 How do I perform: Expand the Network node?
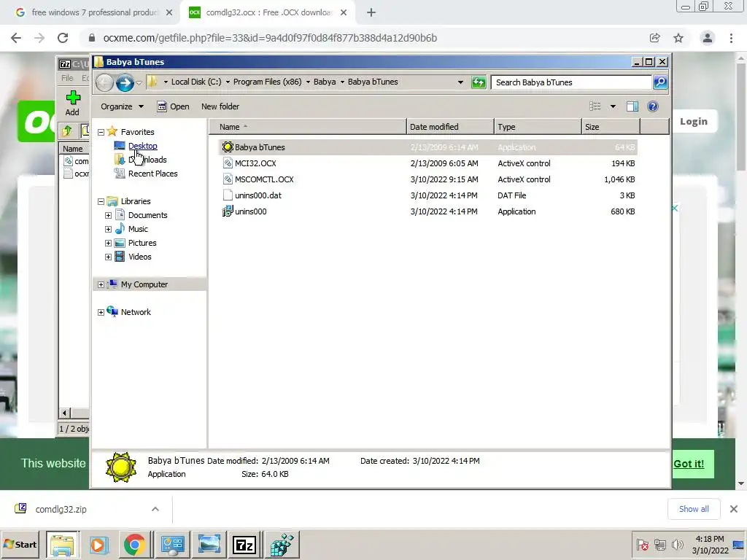coord(101,312)
